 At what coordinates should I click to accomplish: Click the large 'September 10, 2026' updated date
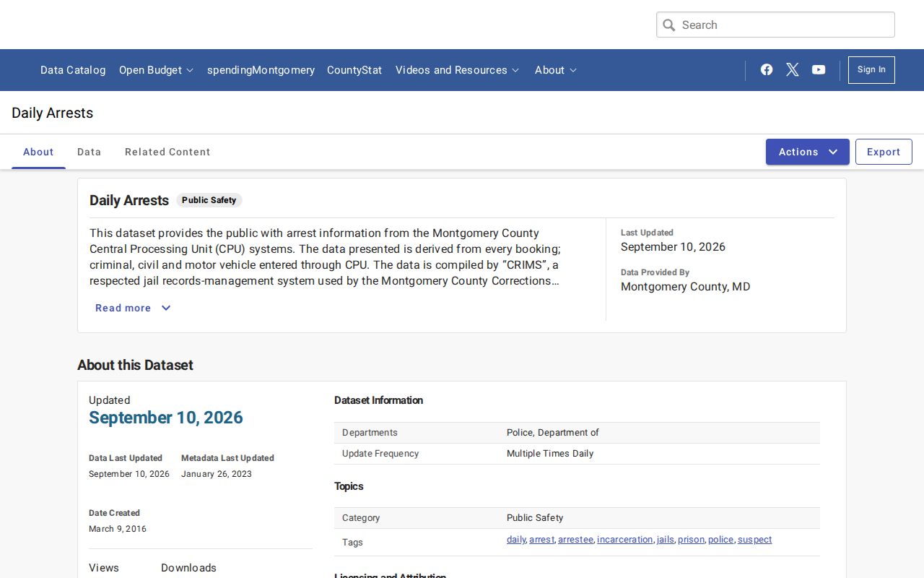166,418
